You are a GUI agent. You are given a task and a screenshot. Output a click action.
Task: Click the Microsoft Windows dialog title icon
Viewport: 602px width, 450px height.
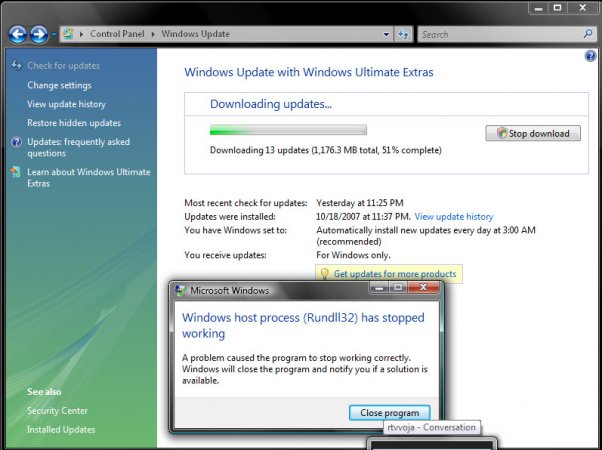pyautogui.click(x=180, y=290)
